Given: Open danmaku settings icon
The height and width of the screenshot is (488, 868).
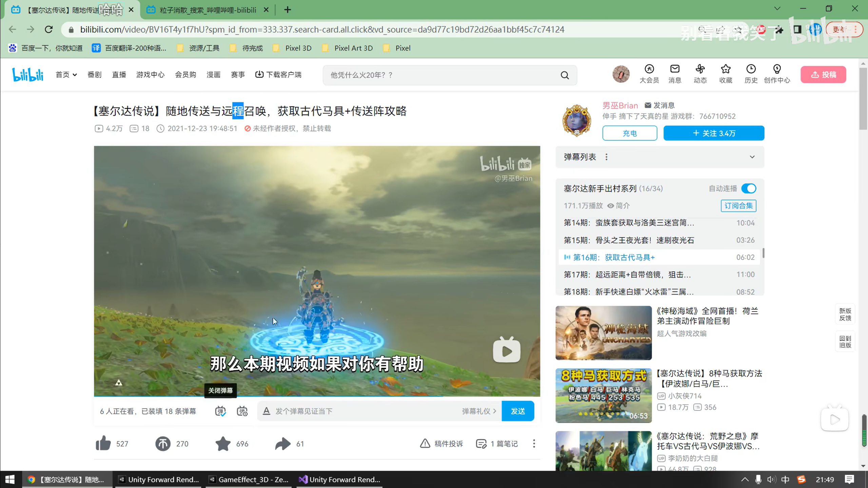Looking at the screenshot, I should point(242,411).
